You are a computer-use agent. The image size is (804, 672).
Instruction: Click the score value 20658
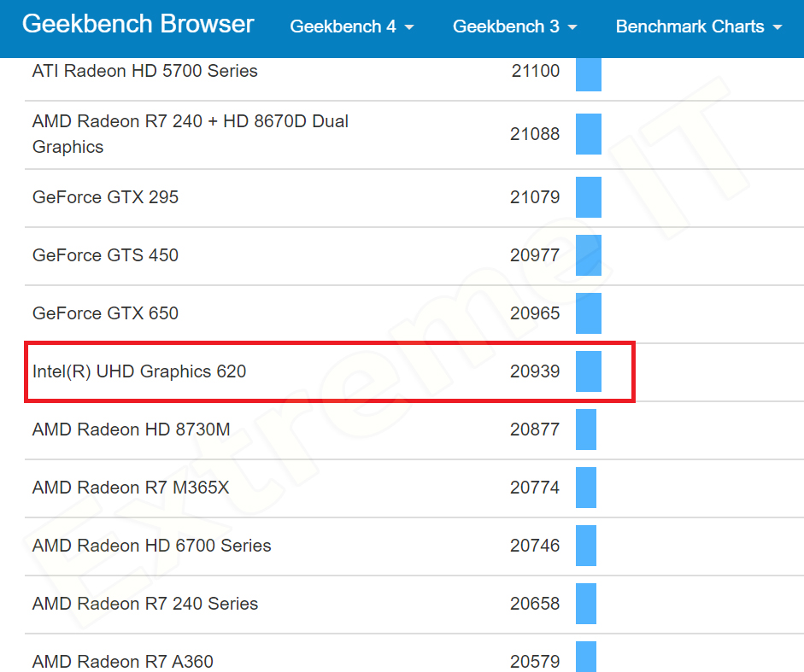[535, 604]
